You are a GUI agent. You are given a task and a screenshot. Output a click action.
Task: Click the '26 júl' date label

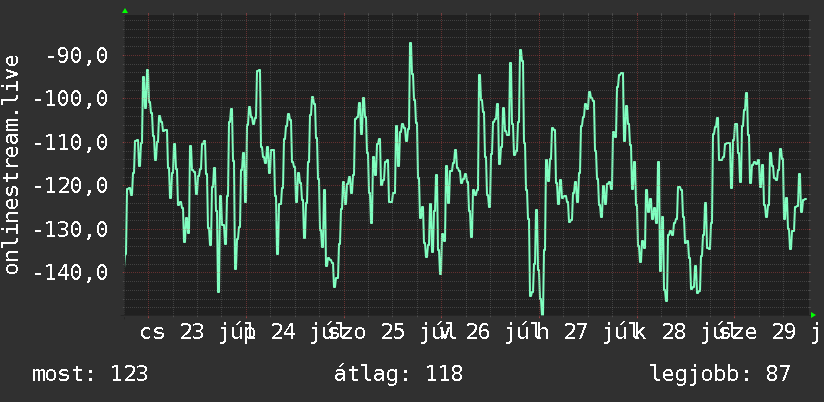click(x=498, y=333)
